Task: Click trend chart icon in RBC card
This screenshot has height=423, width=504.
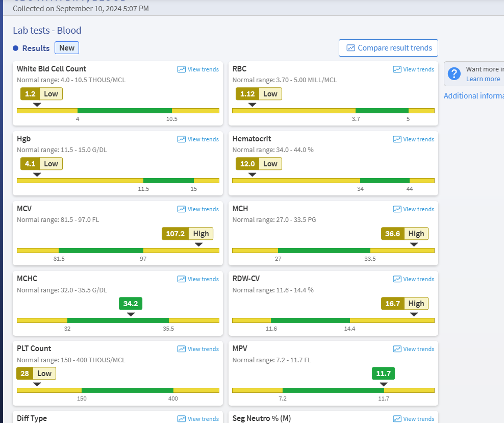Action: pos(397,69)
